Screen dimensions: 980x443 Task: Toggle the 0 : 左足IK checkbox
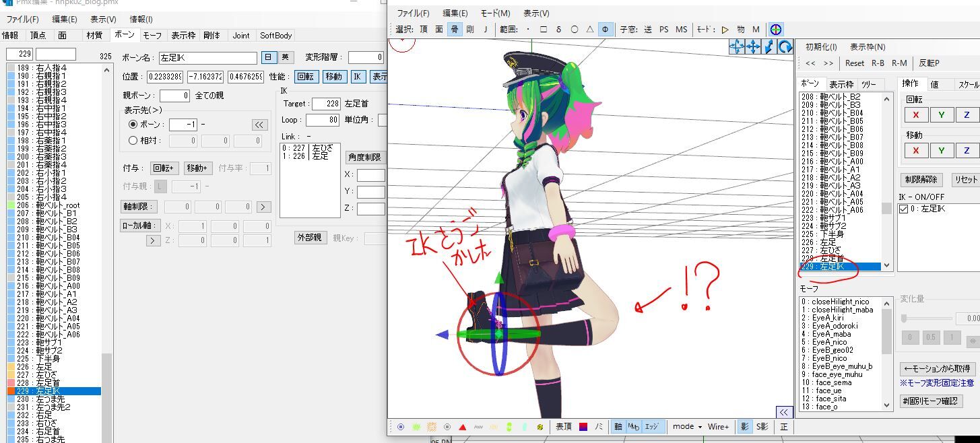click(905, 209)
